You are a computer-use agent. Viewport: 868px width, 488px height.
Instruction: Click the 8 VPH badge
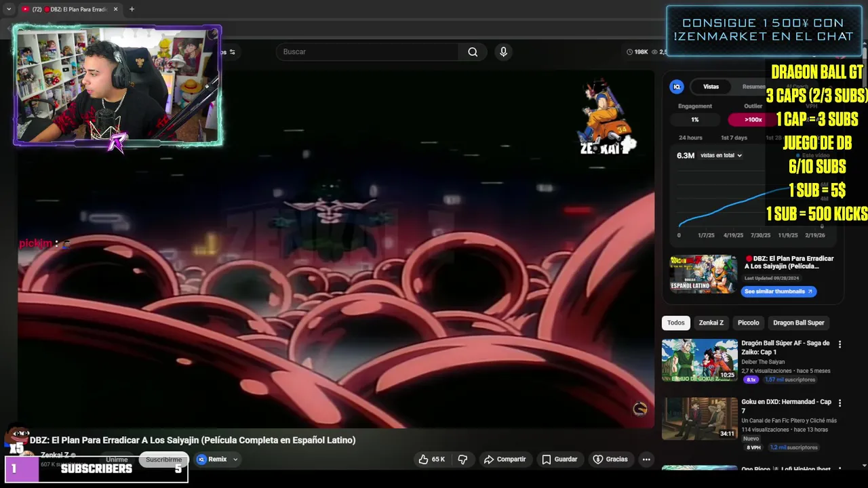753,447
